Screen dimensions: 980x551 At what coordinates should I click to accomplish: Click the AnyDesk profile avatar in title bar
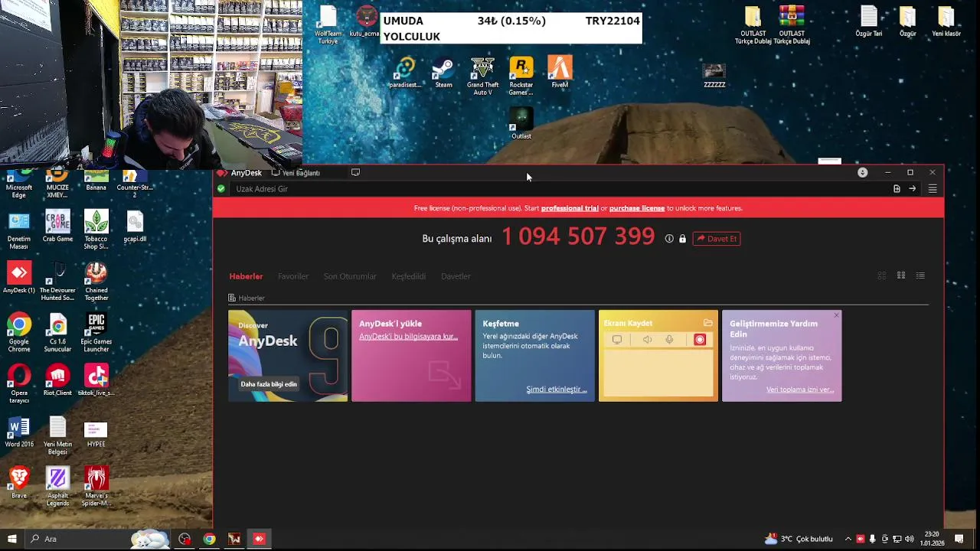tap(863, 172)
